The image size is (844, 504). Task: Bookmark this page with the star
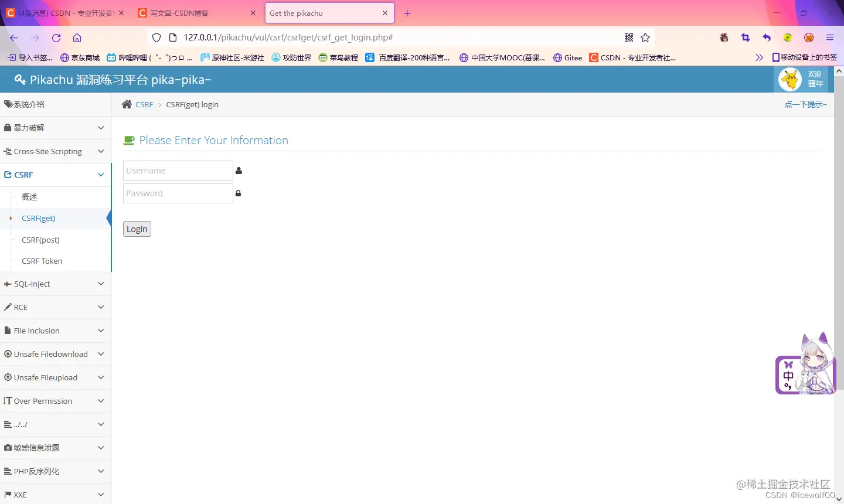(645, 38)
